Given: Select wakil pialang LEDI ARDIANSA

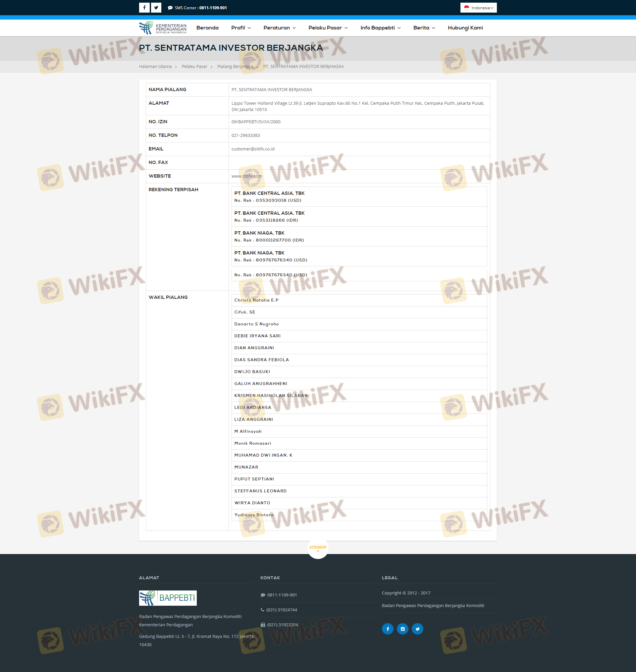Looking at the screenshot, I should 359,407.
